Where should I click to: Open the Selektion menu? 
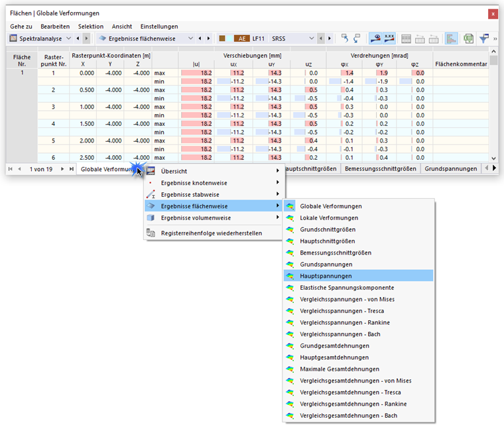point(91,27)
